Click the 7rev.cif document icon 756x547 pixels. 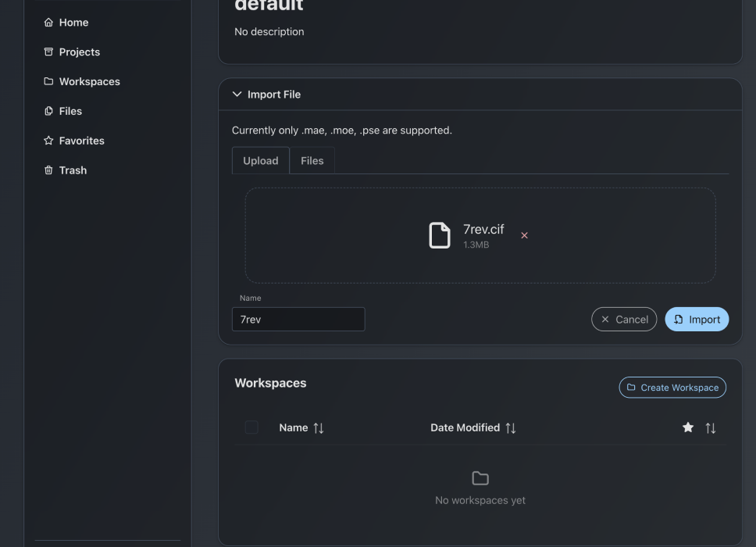(x=440, y=234)
